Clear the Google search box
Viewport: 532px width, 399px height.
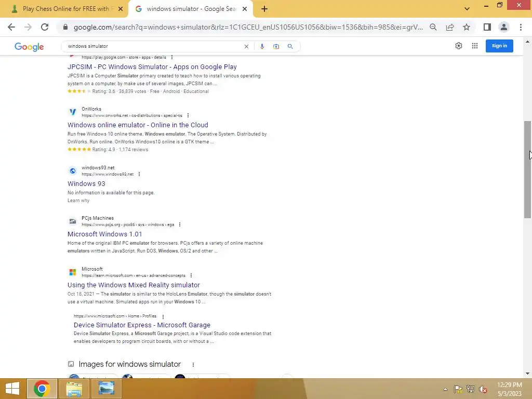246,46
